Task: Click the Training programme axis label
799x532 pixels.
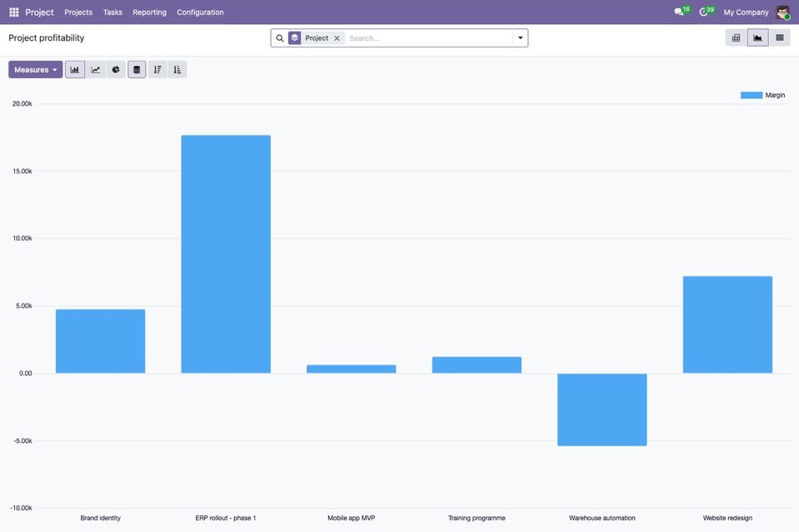Action: (477, 518)
